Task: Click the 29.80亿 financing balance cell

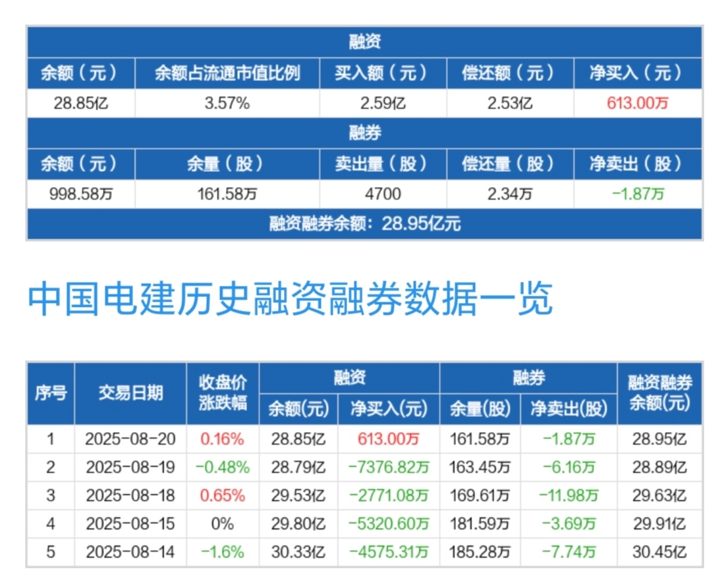Action: click(298, 524)
